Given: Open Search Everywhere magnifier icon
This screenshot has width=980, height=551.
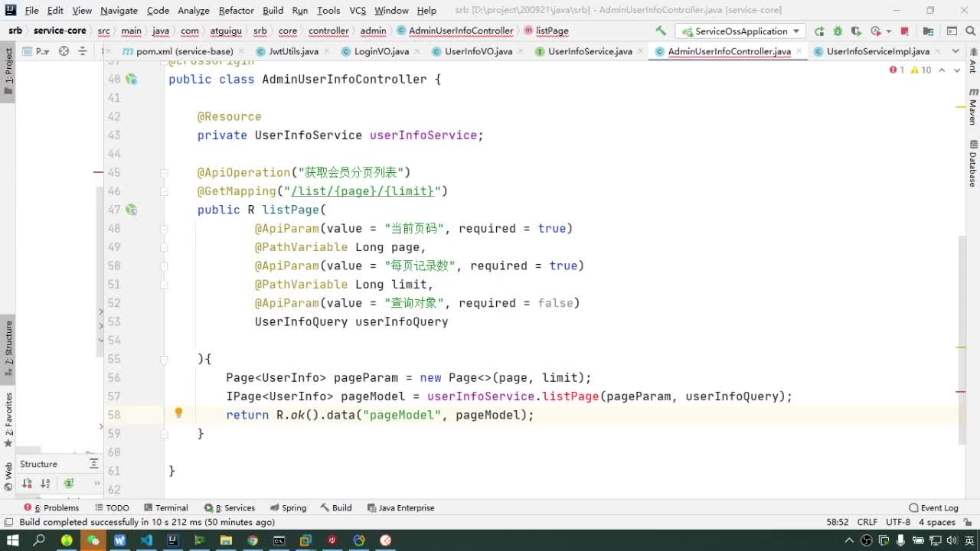Looking at the screenshot, I should tap(970, 31).
